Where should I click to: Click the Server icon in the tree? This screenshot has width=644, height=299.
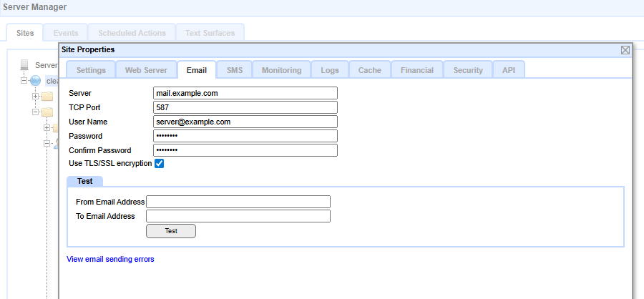26,65
